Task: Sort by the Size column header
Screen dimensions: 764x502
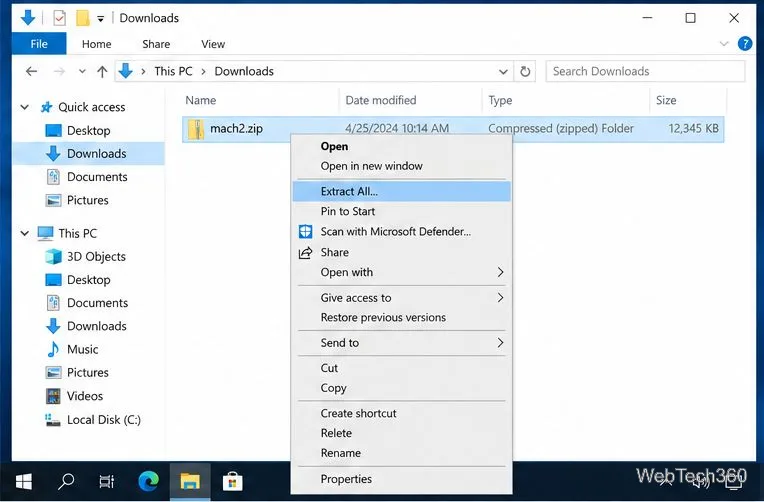Action: coord(666,100)
